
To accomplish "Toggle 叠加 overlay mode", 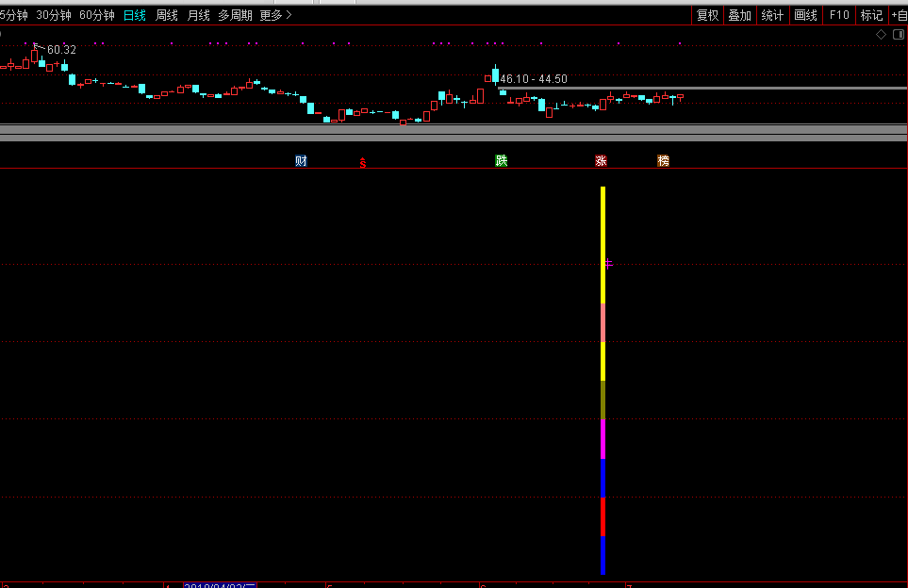I will (739, 15).
